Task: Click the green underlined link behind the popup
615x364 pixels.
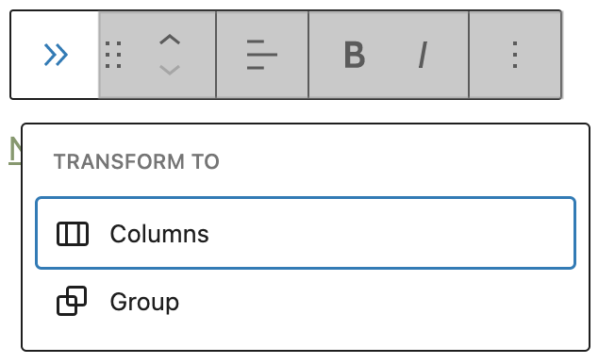Action: (x=15, y=150)
